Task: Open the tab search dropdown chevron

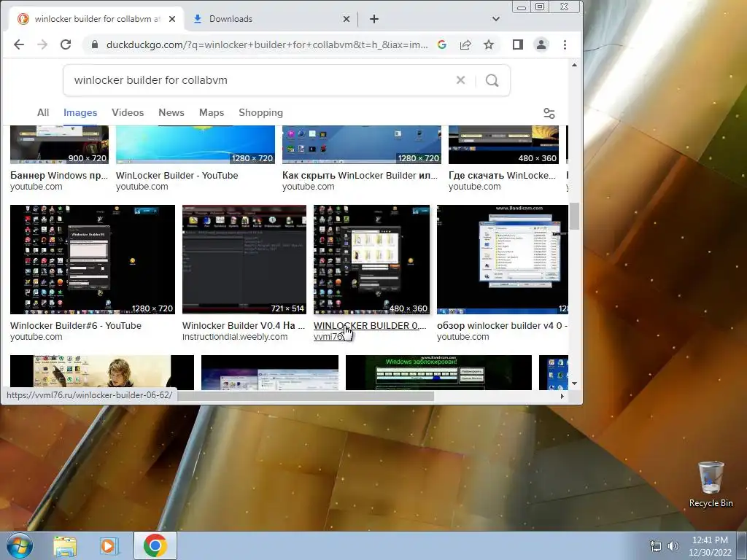Action: pos(496,19)
